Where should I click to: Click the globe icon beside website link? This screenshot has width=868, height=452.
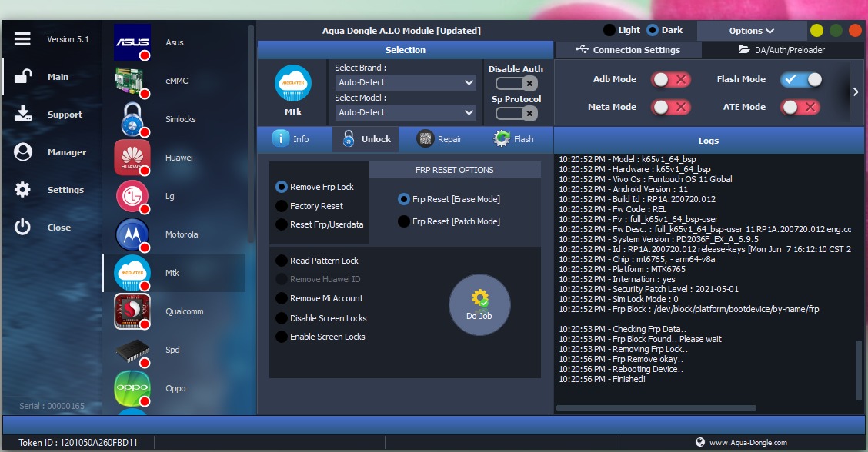(x=699, y=442)
